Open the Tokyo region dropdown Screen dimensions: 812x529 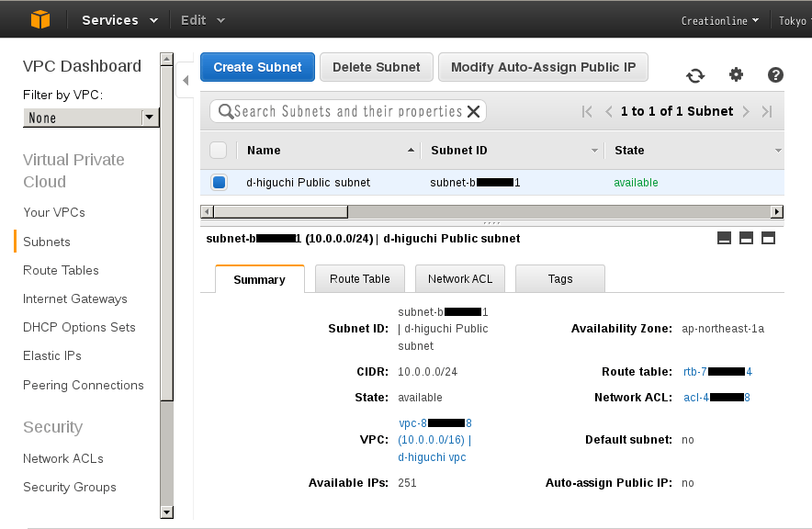(x=795, y=21)
